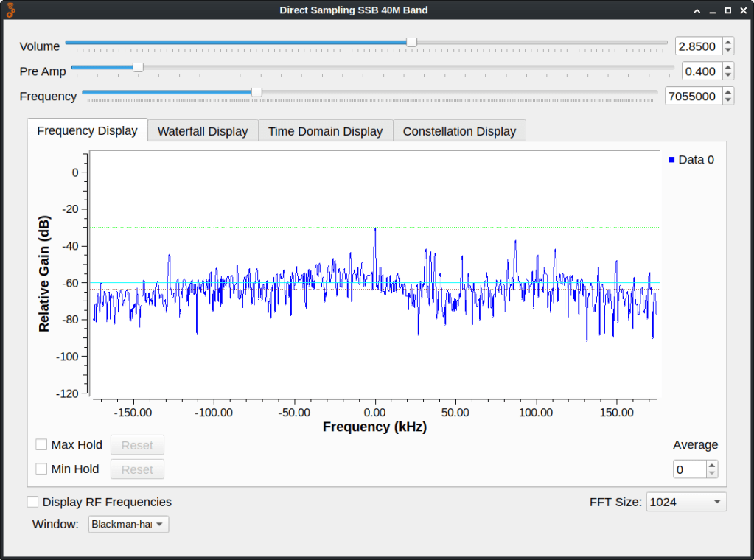Increase Pre Amp value with up arrow
The image size is (754, 560).
pyautogui.click(x=728, y=67)
